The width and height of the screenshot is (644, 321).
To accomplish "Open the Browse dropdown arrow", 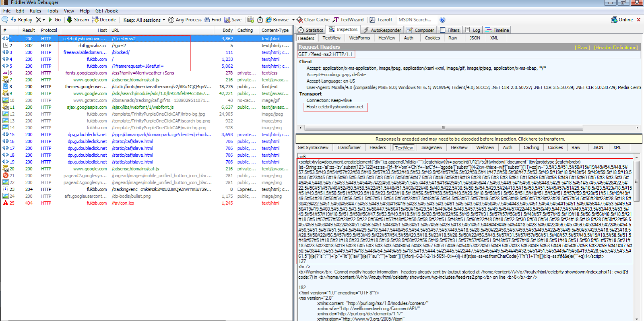I will point(293,20).
